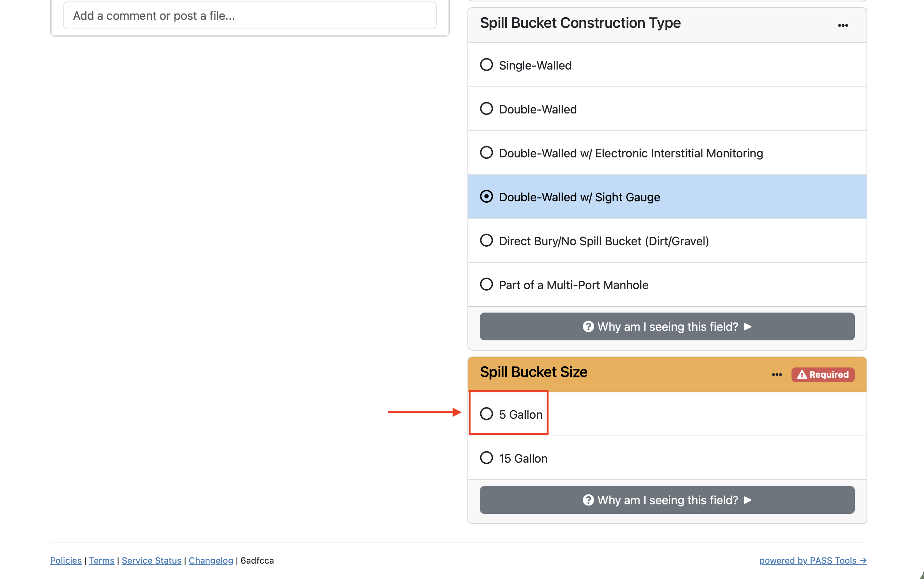
Task: Click question icon in Bucket Size help button
Action: pyautogui.click(x=588, y=500)
